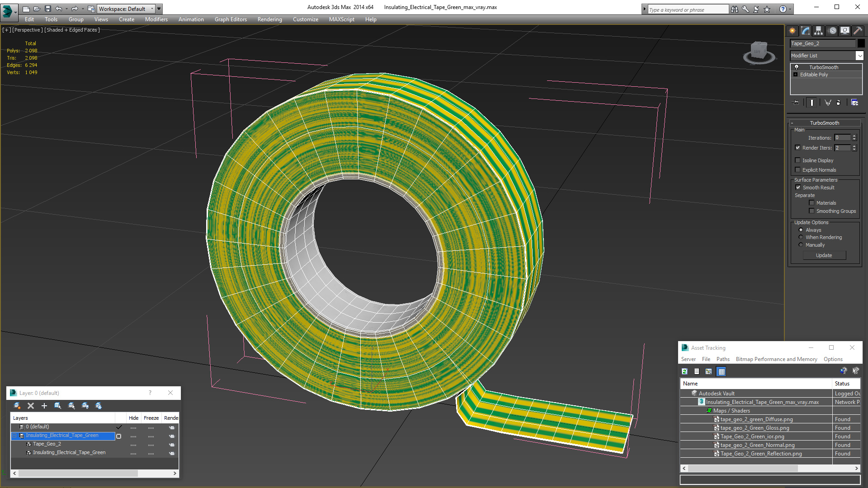Open the MAXScript menu
This screenshot has height=488, width=868.
(x=342, y=19)
